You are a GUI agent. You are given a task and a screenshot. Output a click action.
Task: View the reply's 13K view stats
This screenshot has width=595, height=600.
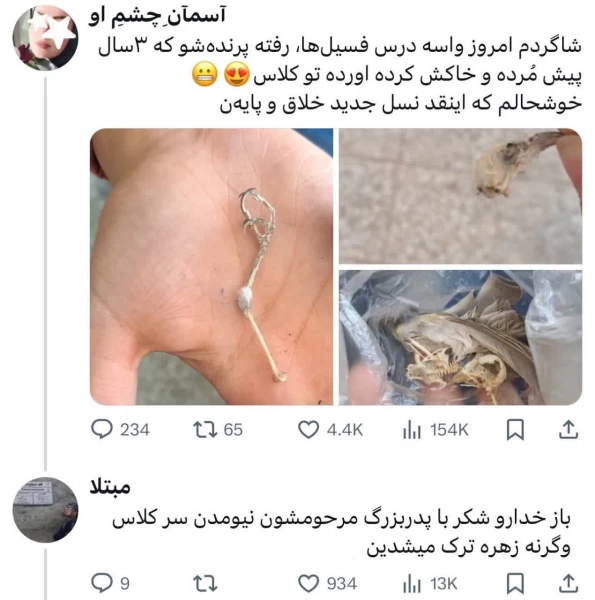[x=430, y=584]
